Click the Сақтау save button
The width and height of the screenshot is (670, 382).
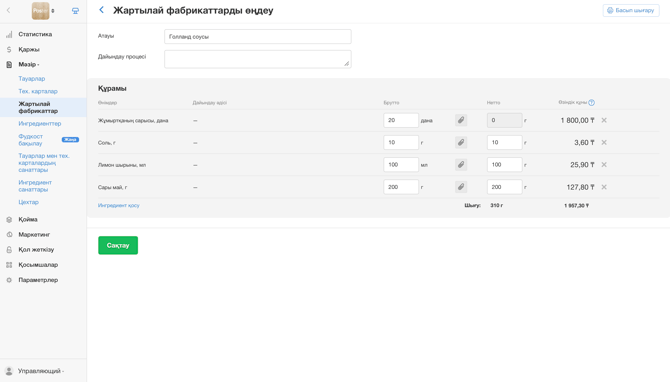pyautogui.click(x=118, y=245)
